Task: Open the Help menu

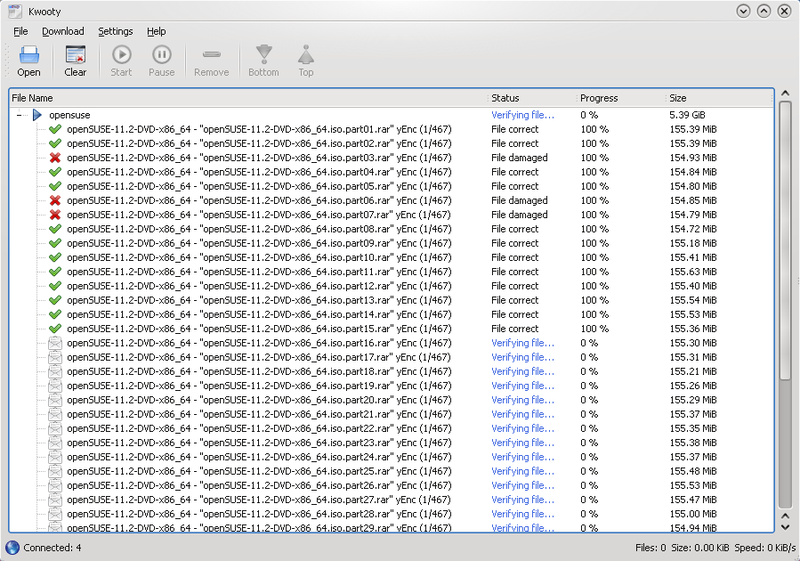Action: tap(156, 32)
